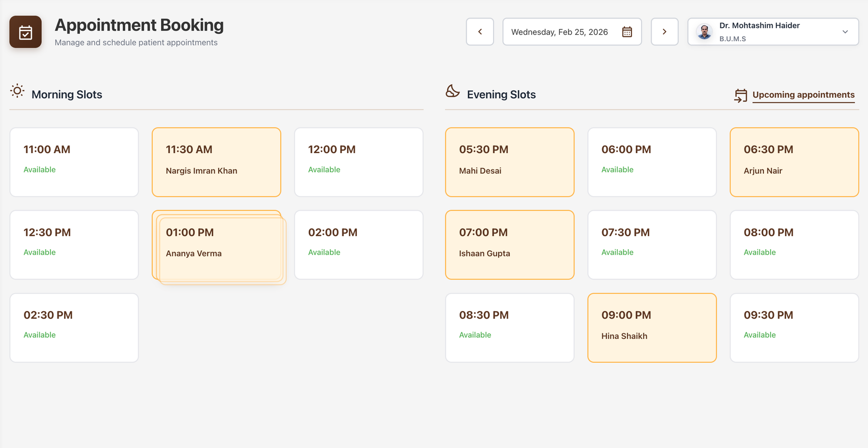Open the 05:30 PM Mahi Desai slot
The image size is (868, 448).
click(x=510, y=162)
